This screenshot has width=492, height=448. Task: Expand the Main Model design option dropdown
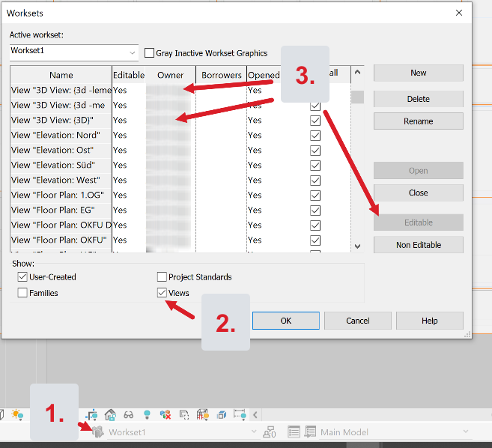point(466,432)
